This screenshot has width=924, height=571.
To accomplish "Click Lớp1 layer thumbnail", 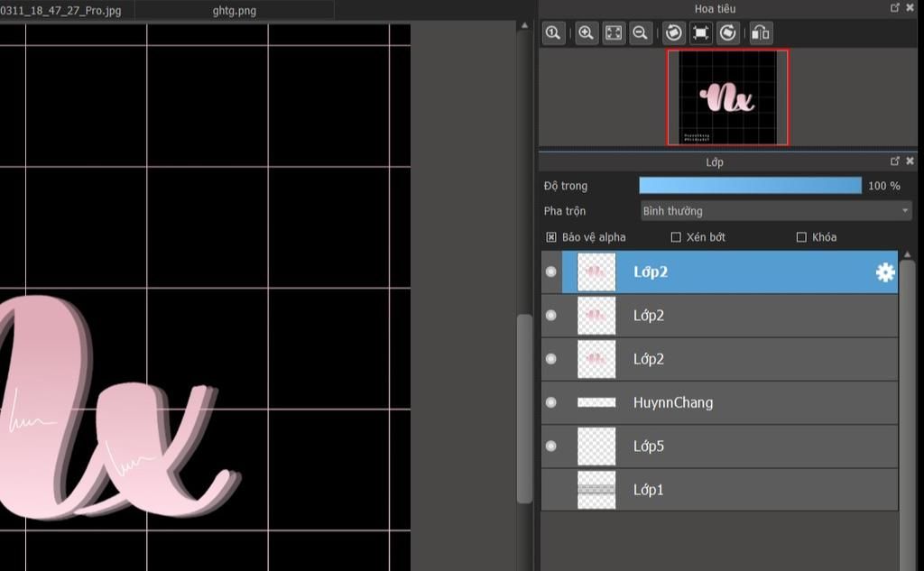I will (x=596, y=490).
